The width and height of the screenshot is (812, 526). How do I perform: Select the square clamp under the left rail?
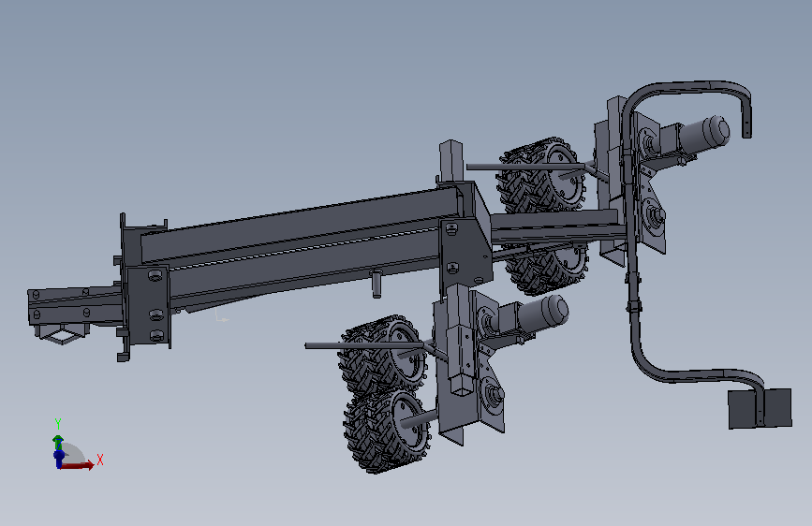coord(61,335)
